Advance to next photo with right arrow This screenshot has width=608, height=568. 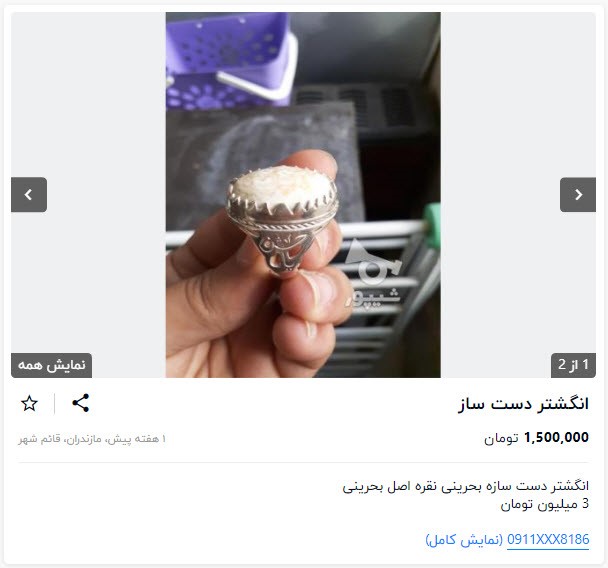click(x=578, y=195)
